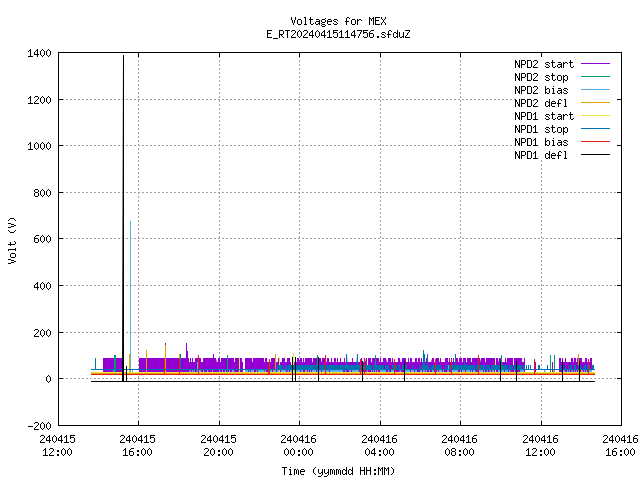Click the y-axis label 'Volt (V)'
Screen dimensions: 640x480
point(12,240)
